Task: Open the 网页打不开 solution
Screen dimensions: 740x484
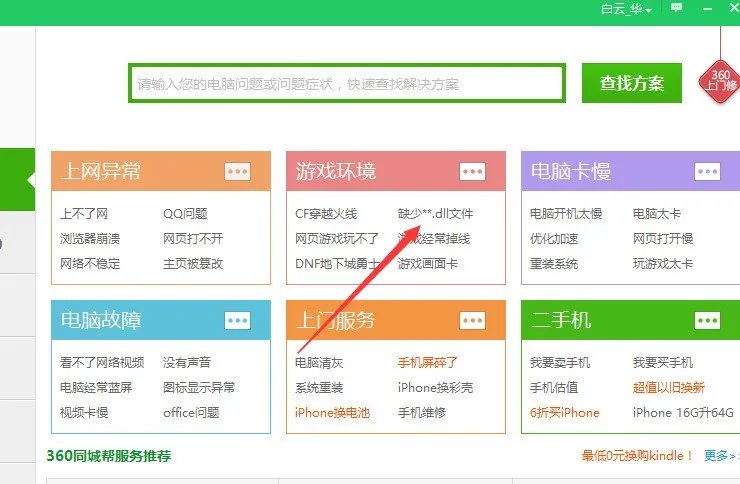Action: click(x=193, y=239)
